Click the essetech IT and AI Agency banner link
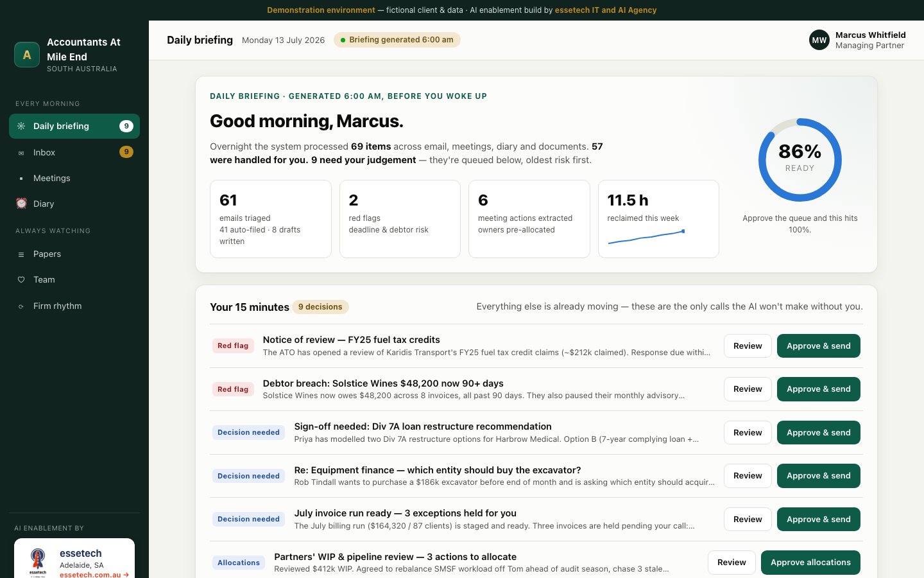 pyautogui.click(x=606, y=10)
